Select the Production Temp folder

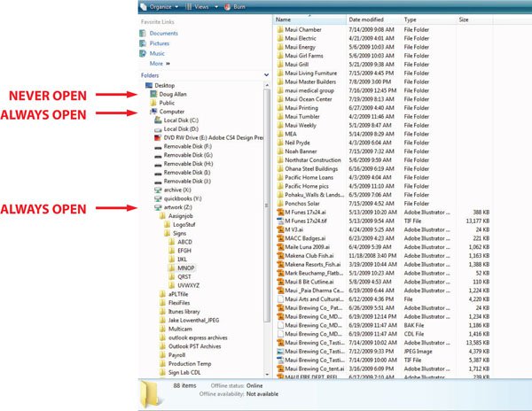pos(190,363)
